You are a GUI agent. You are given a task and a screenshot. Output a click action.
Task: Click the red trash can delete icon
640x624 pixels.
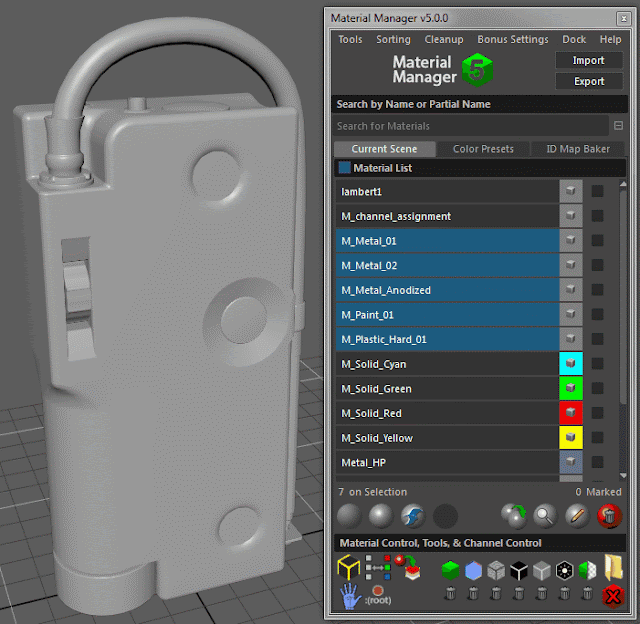[x=609, y=516]
